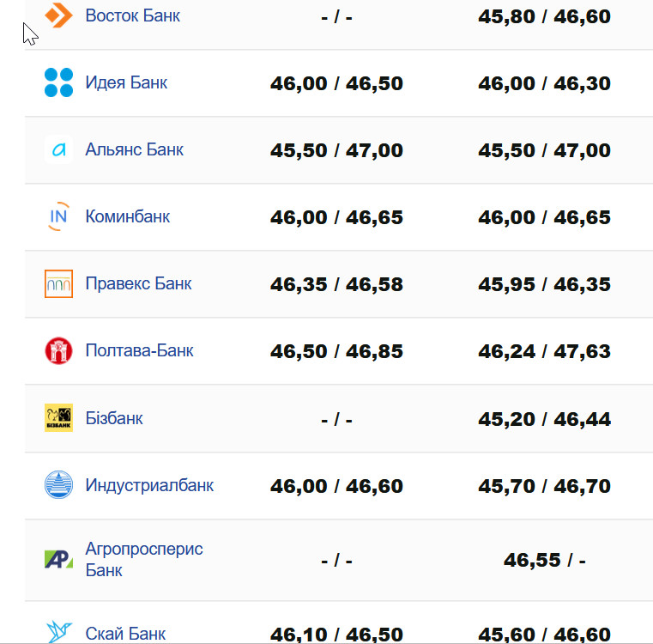Click the Идея Банк blue dots logo
653x644 pixels.
58,82
